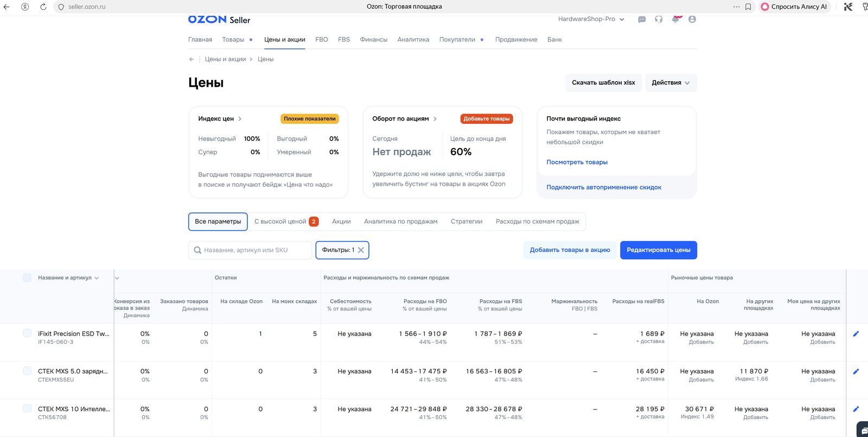Open the Цены и акции breadcrumb link
The height and width of the screenshot is (437, 868).
pos(225,59)
